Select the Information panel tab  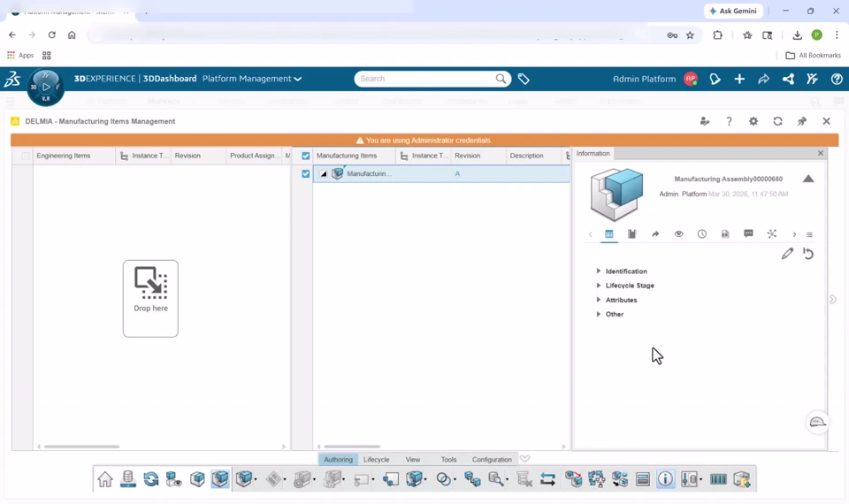[593, 153]
